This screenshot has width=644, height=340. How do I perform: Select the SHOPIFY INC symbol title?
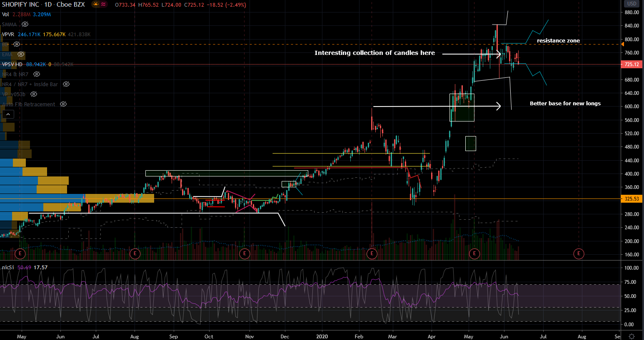tap(20, 5)
